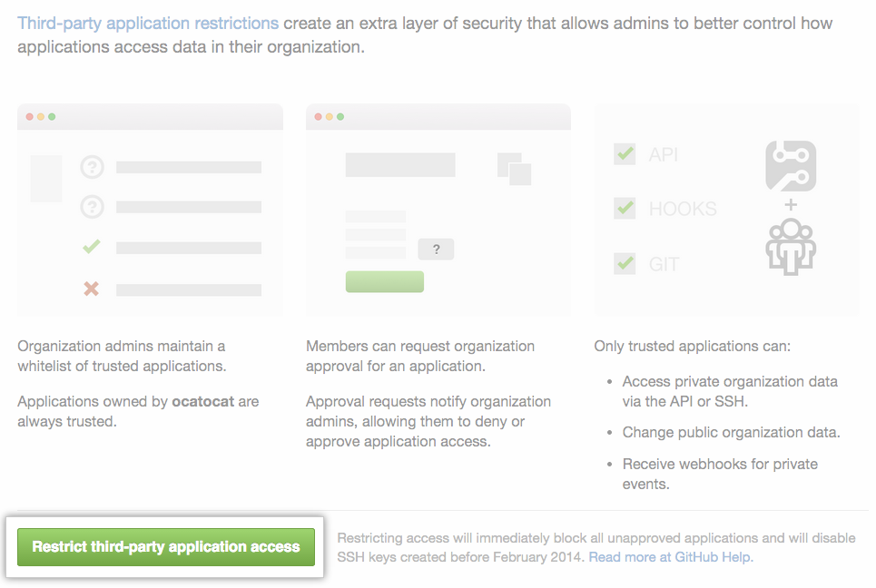Click the faded green button in illustration
Image resolution: width=876 pixels, height=588 pixels.
click(x=385, y=281)
